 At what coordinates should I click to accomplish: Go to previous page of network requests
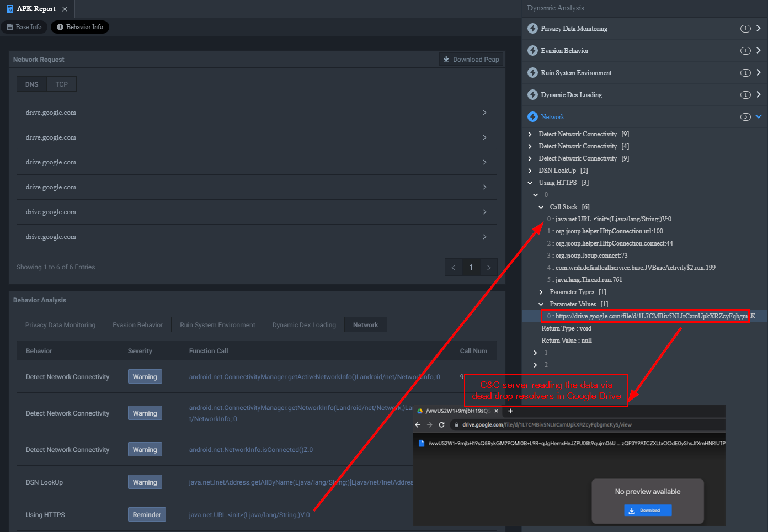pyautogui.click(x=454, y=268)
